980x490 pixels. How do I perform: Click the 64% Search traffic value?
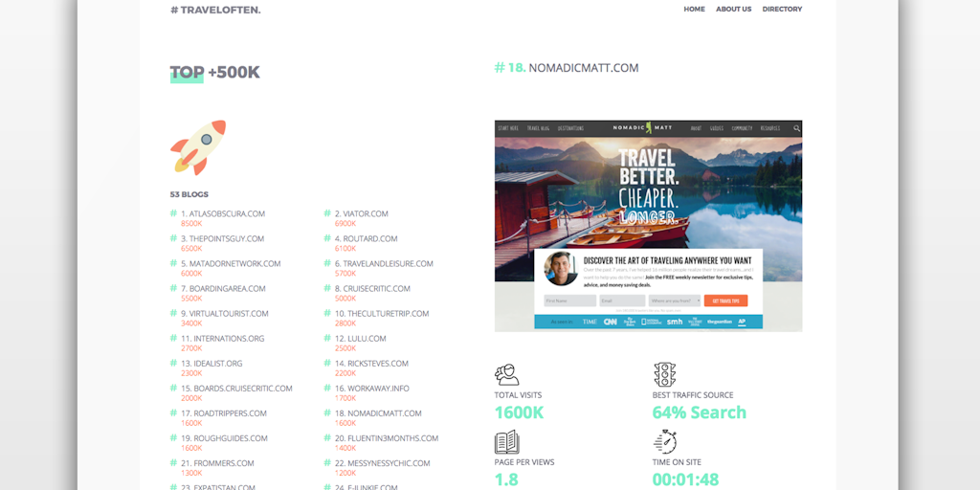700,412
